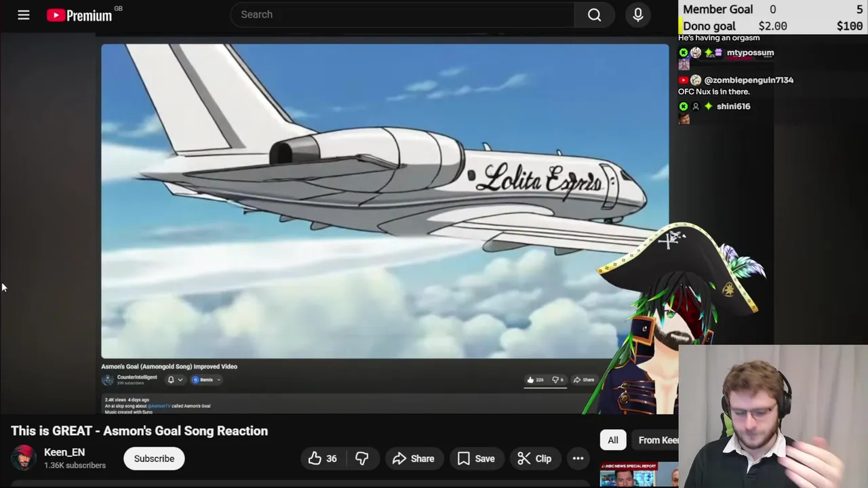
Task: Open the three-dot more actions menu
Action: tap(578, 459)
